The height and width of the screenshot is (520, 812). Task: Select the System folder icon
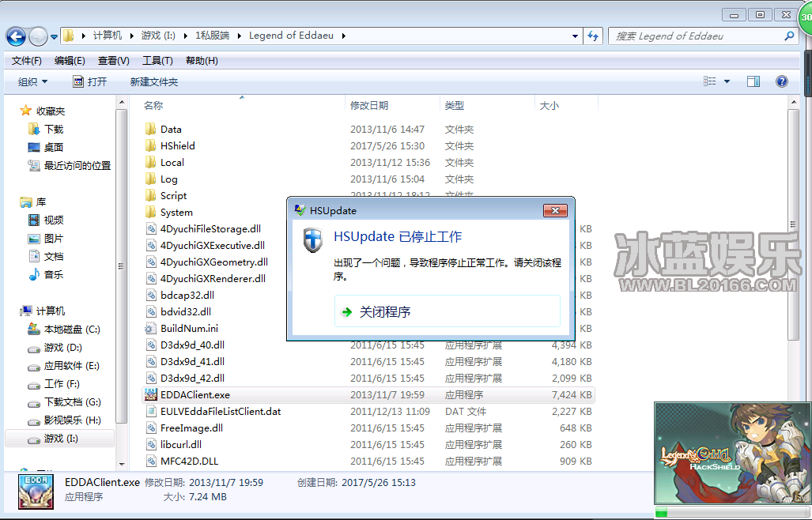pyautogui.click(x=151, y=212)
